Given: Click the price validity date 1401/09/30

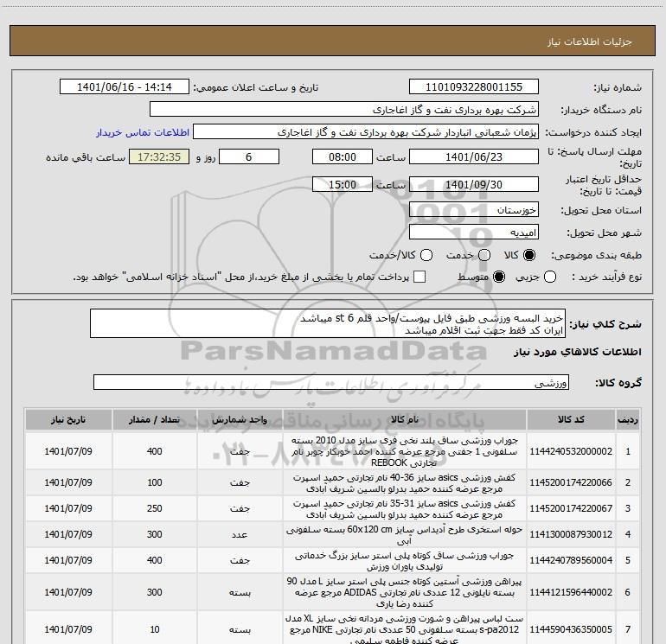Looking at the screenshot, I should click(473, 185).
